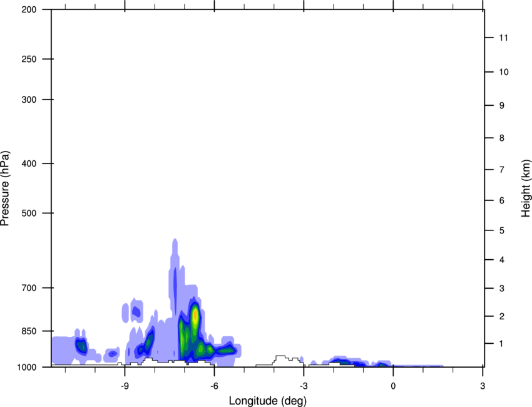Click the 500 pressure tick label

tap(29, 213)
